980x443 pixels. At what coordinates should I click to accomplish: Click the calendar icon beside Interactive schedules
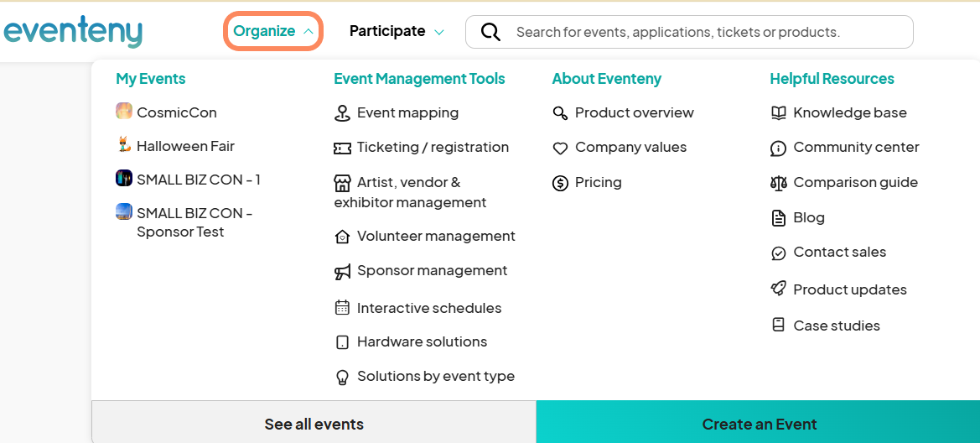pyautogui.click(x=342, y=308)
